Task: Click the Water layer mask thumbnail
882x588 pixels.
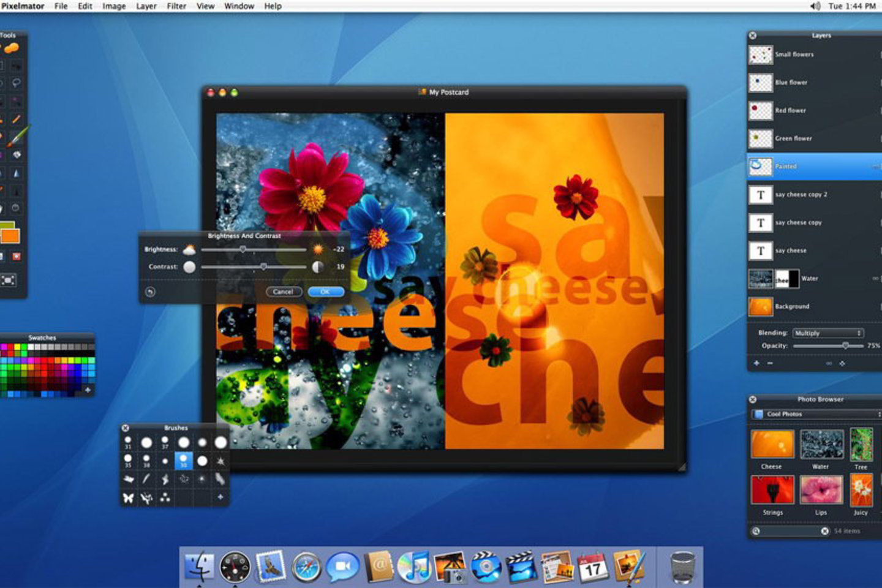Action: click(x=787, y=279)
